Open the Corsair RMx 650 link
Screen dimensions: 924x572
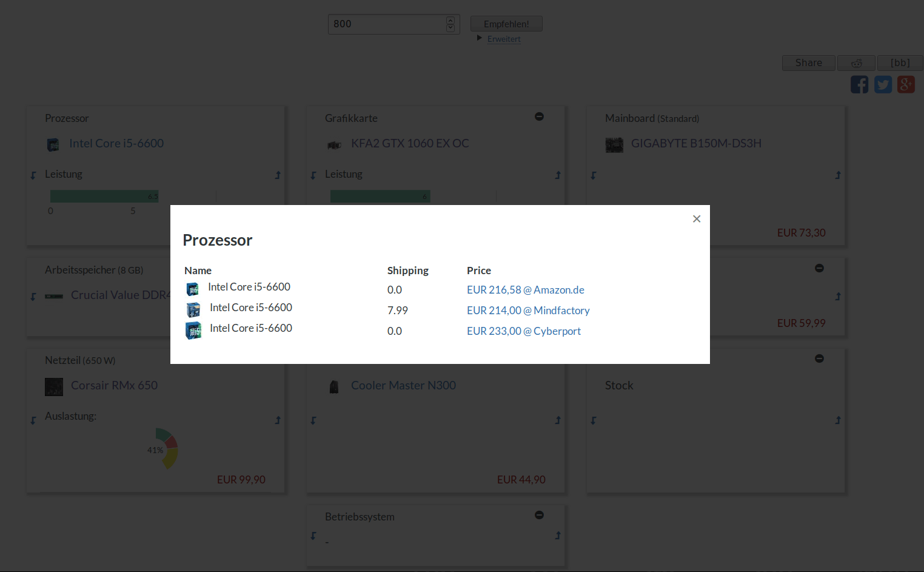tap(114, 386)
